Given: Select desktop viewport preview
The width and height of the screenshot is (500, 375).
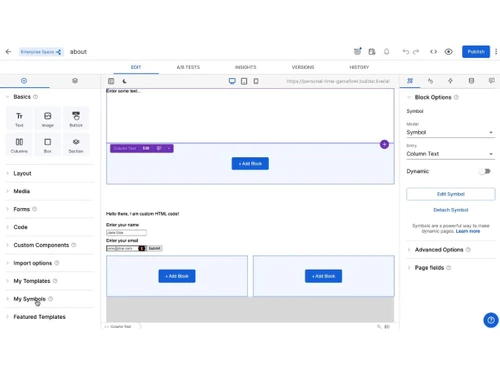Looking at the screenshot, I should coord(232,81).
